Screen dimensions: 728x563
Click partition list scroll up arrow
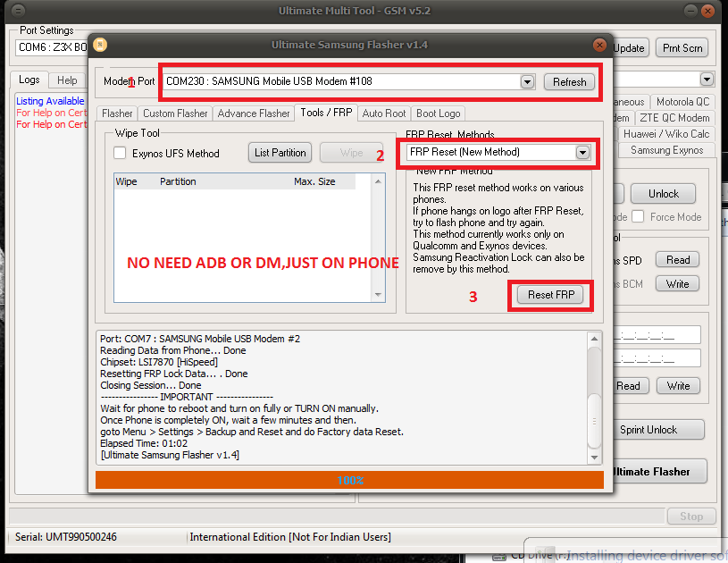(378, 181)
